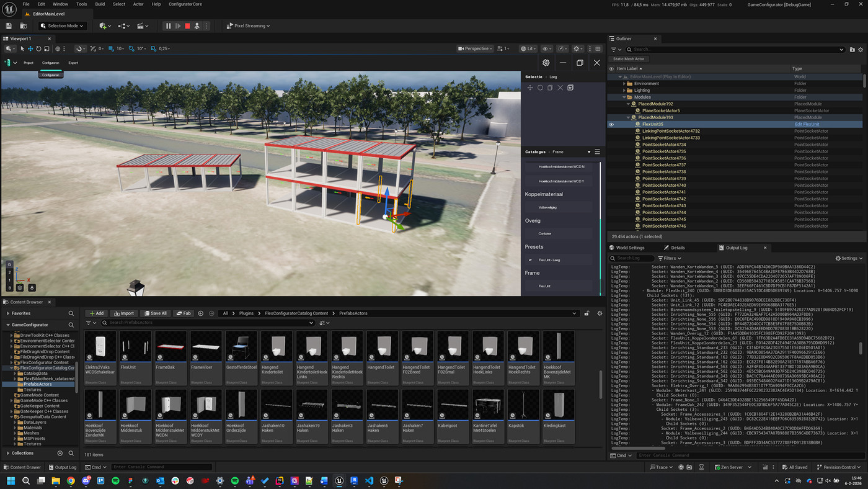
Task: Stop the play session with the red square
Action: (x=188, y=26)
